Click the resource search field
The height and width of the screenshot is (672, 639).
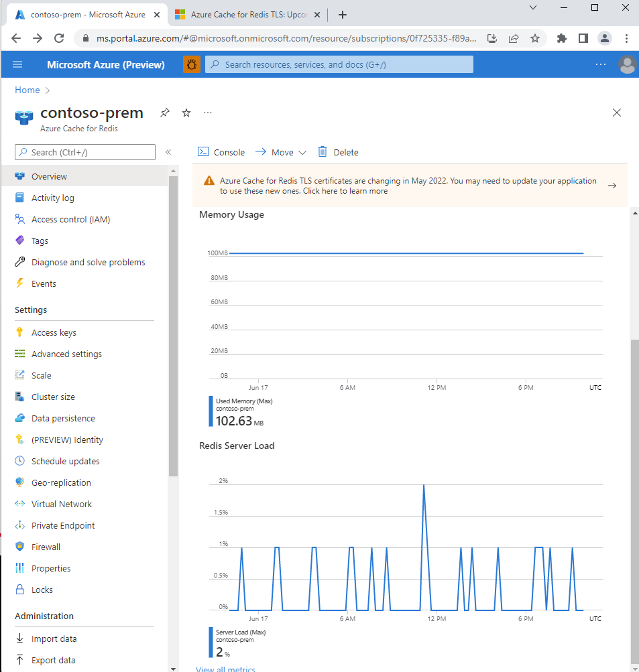tap(339, 64)
